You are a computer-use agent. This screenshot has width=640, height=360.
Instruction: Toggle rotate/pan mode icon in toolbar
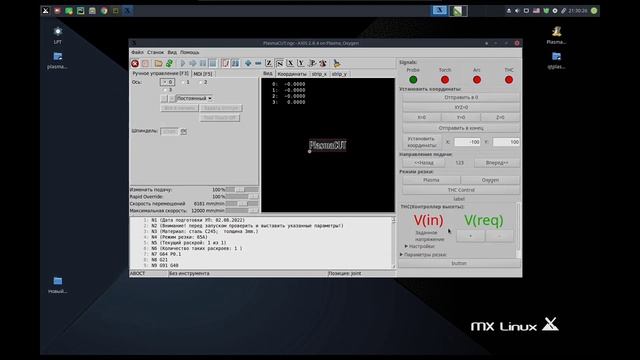coord(322,63)
